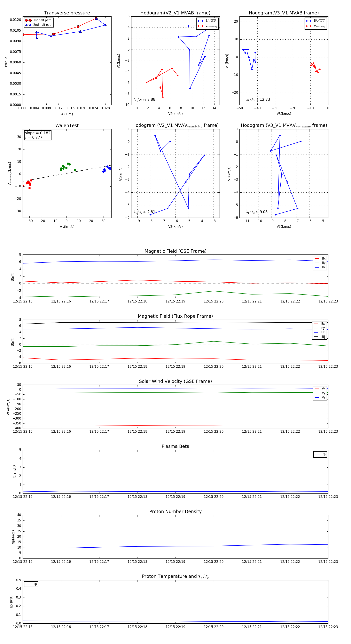Click 'Vsw(km/s)' y-axis label
Image resolution: width=351 pixels, height=644 pixels.
(x=8, y=407)
